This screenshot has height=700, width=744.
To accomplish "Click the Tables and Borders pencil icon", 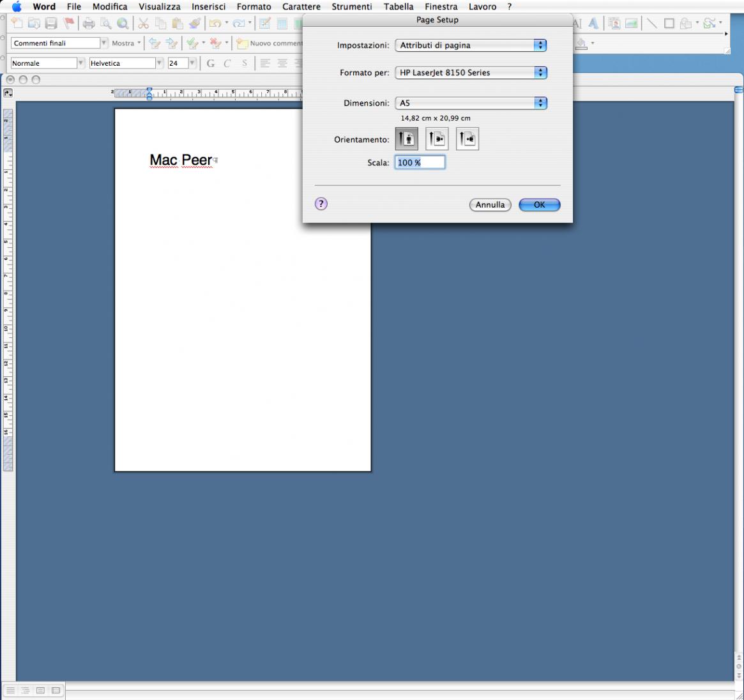I will click(x=265, y=23).
